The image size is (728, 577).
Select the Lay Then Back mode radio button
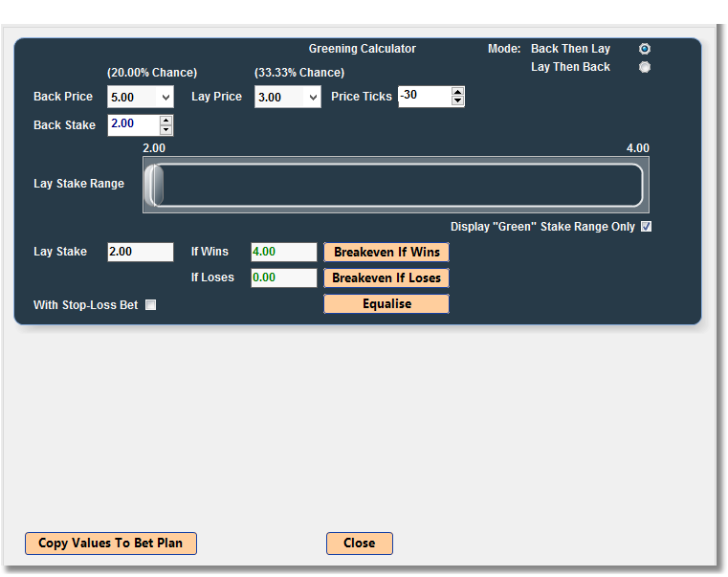644,67
